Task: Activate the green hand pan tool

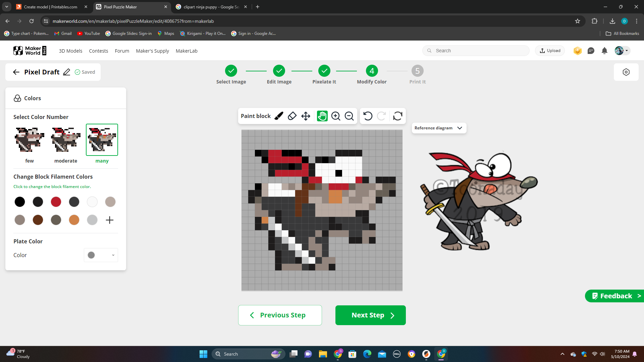Action: click(x=322, y=116)
